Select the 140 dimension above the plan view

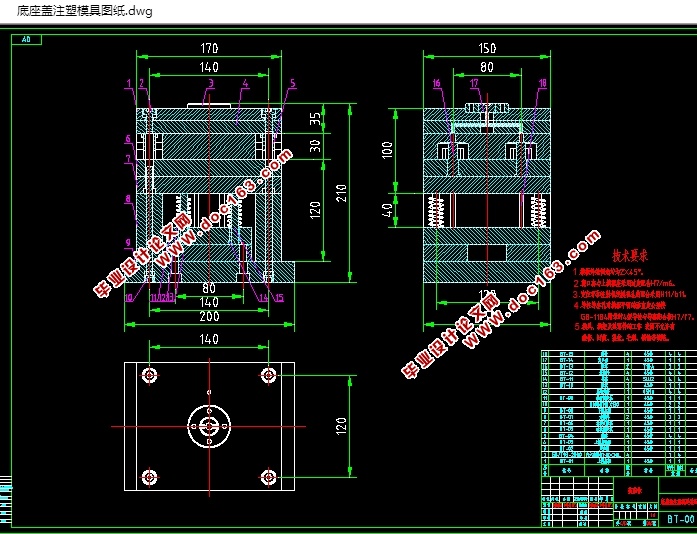tap(209, 339)
